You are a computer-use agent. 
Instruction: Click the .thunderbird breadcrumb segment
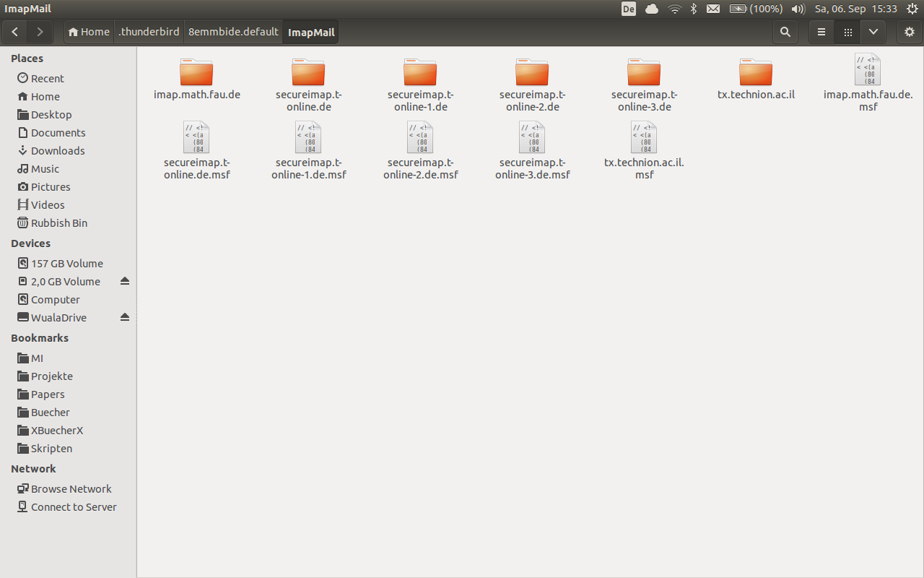[x=149, y=32]
